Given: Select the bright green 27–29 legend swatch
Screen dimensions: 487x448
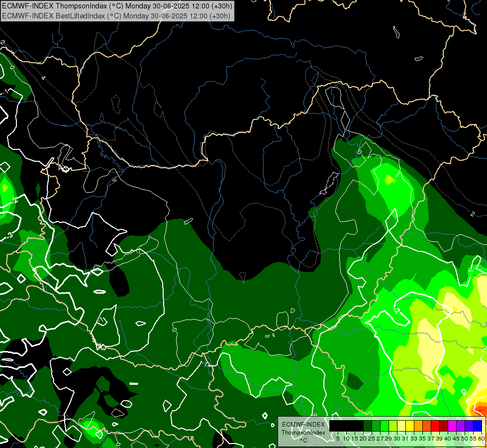Looking at the screenshot, I should point(384,426).
